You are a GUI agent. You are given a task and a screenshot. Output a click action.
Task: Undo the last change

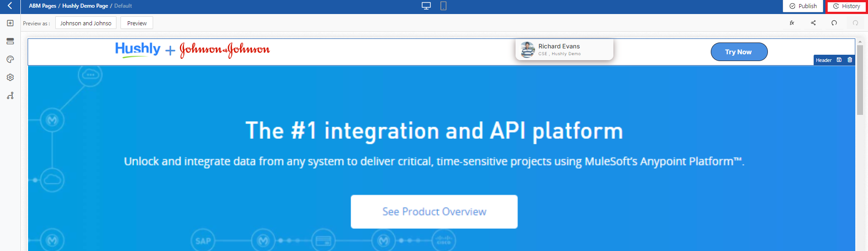834,23
